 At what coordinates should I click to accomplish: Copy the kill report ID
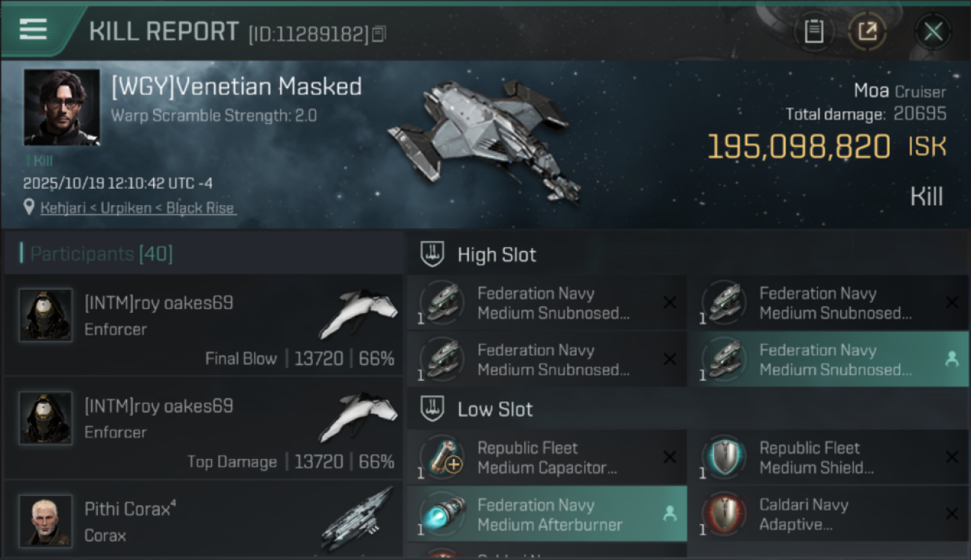(x=379, y=34)
